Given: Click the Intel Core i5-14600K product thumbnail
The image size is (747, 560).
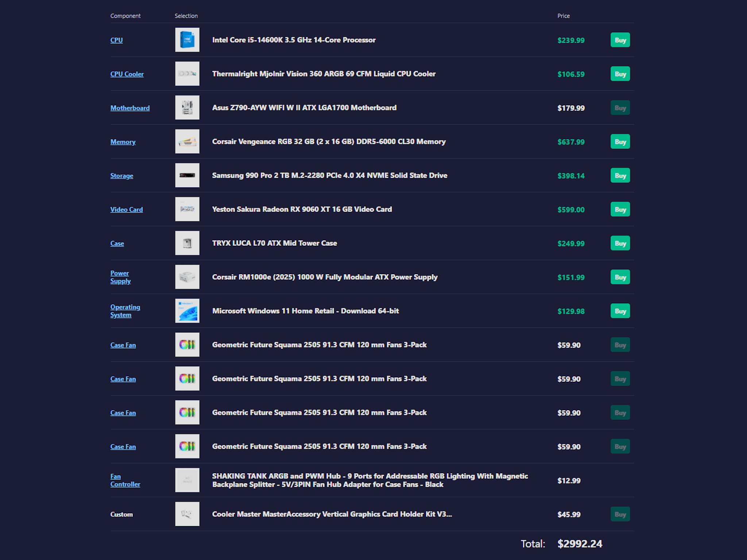Looking at the screenshot, I should tap(187, 40).
